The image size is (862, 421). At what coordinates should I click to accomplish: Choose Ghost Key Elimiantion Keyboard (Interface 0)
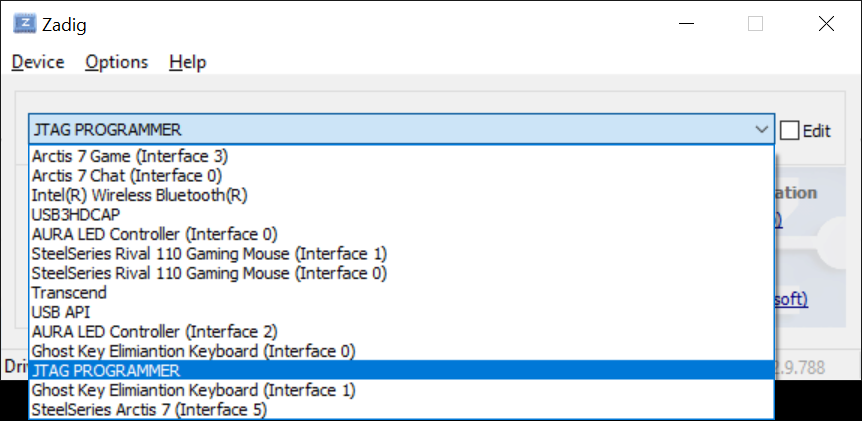(193, 351)
